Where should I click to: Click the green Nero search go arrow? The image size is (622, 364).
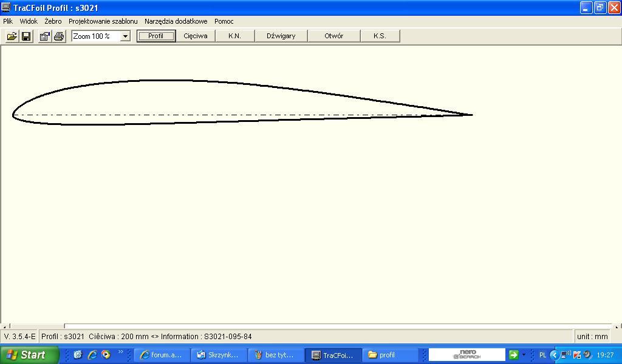pyautogui.click(x=513, y=355)
